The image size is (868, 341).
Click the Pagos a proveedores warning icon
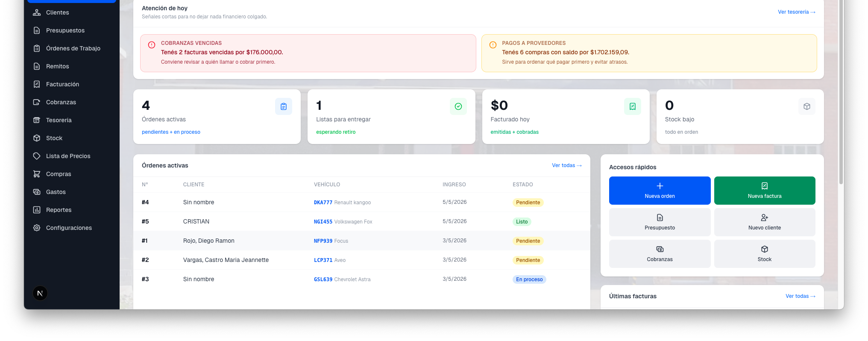coord(493,45)
